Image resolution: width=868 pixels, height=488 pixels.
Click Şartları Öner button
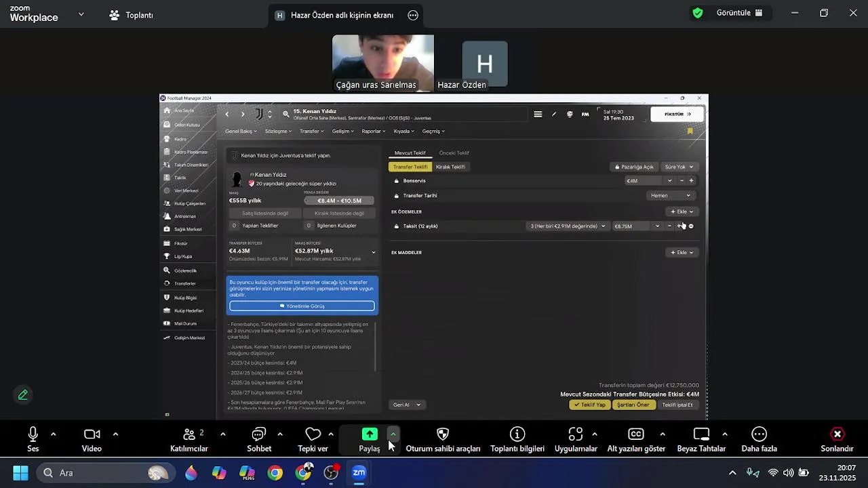633,405
